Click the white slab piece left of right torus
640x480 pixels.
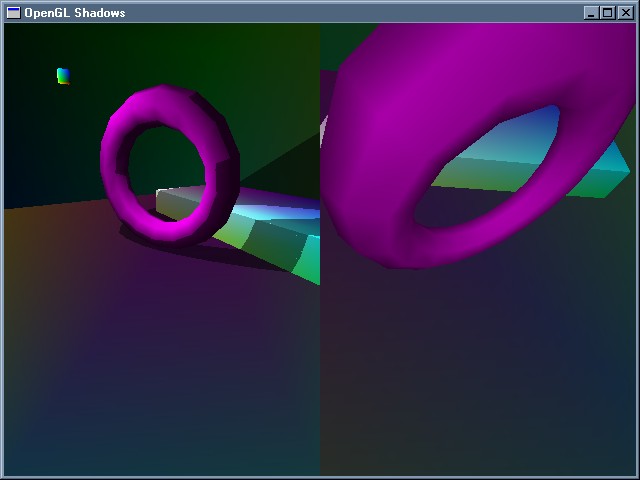coord(324,132)
